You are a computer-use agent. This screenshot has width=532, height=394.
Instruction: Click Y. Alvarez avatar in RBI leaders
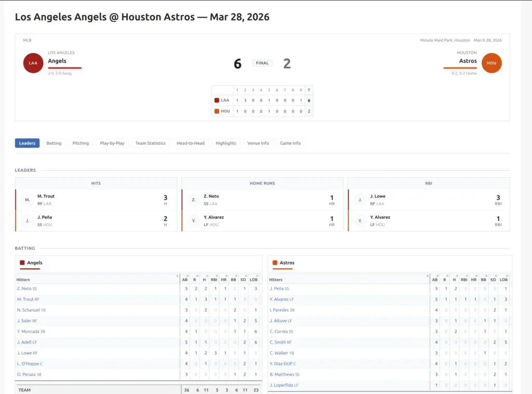[x=360, y=221]
